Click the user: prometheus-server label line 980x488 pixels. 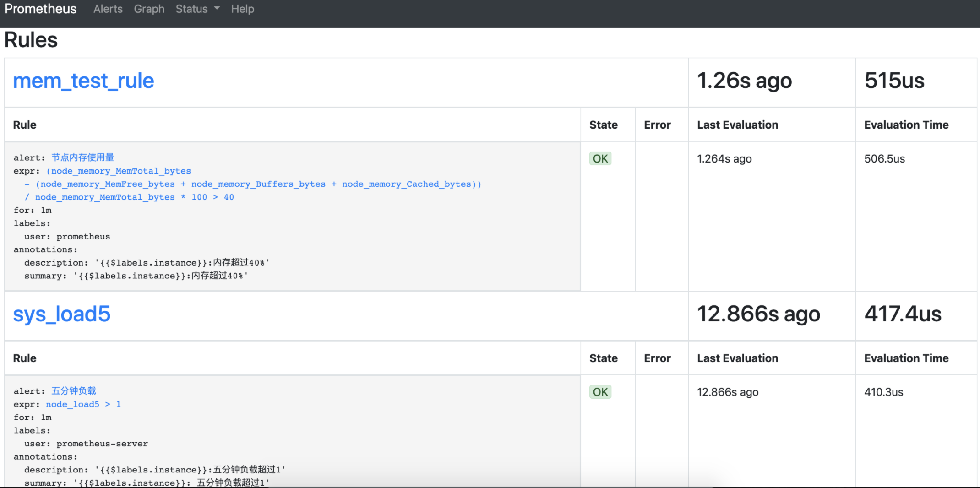pos(86,444)
